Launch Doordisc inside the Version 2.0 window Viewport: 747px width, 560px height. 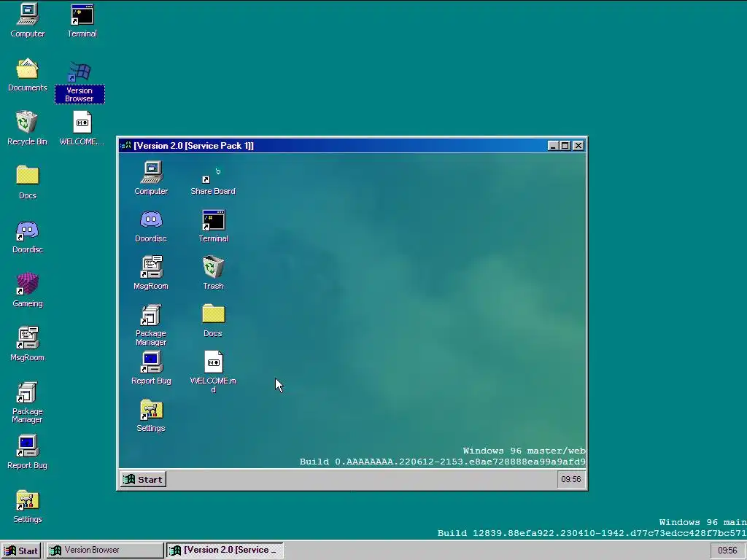pos(151,225)
